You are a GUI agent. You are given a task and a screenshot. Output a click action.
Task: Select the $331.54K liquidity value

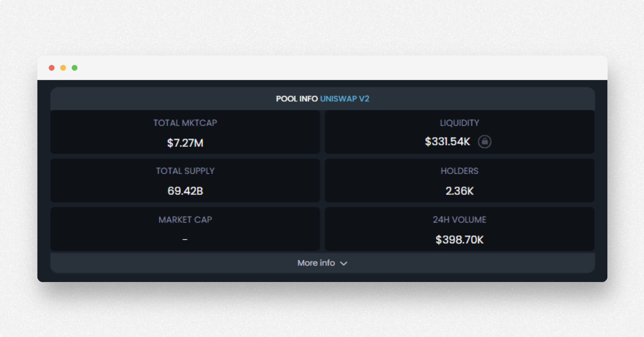447,141
